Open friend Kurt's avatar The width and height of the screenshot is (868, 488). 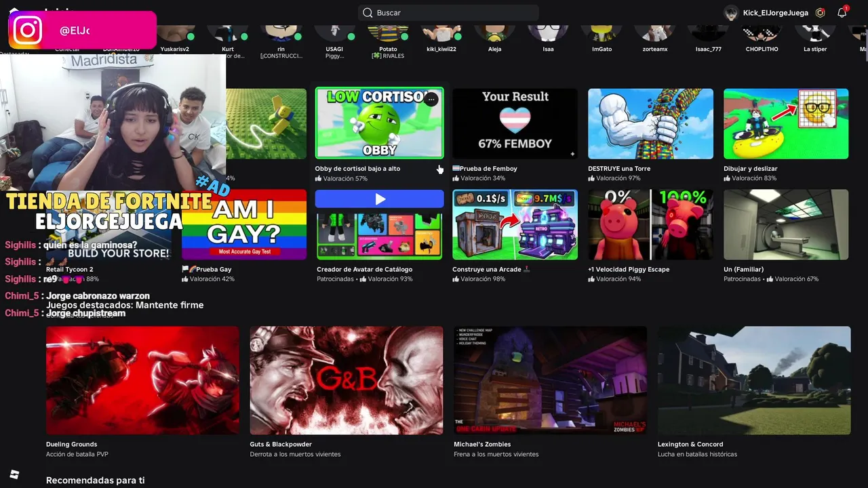(228, 33)
